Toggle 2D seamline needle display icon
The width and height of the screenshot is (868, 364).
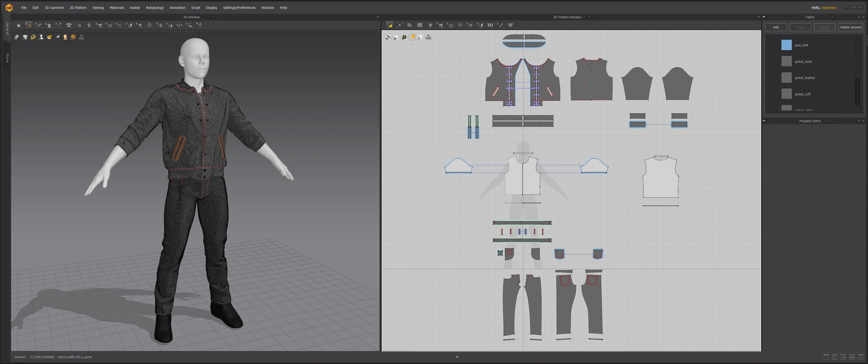389,37
